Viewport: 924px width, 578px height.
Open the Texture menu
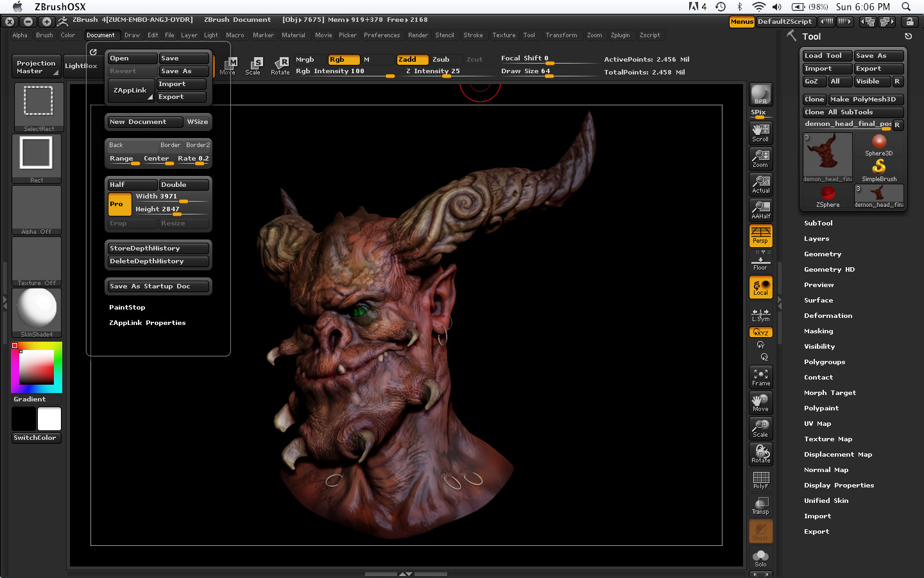[504, 35]
